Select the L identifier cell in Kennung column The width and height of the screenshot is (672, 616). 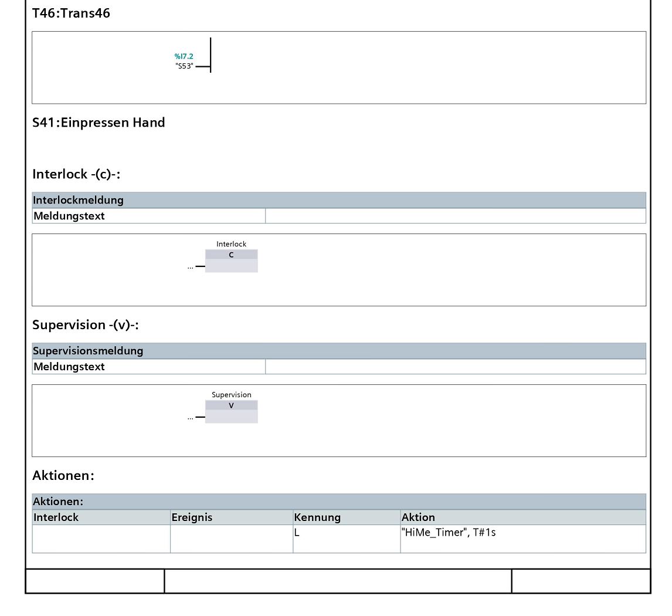click(x=346, y=538)
